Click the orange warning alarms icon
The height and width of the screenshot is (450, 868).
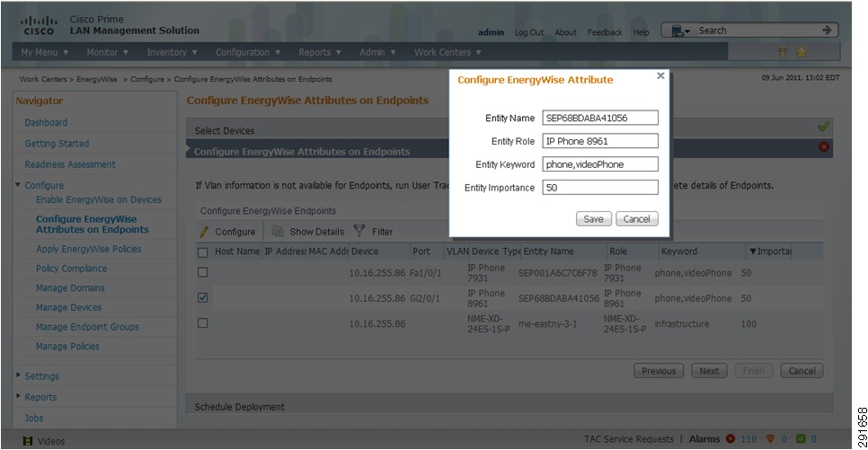pyautogui.click(x=769, y=439)
